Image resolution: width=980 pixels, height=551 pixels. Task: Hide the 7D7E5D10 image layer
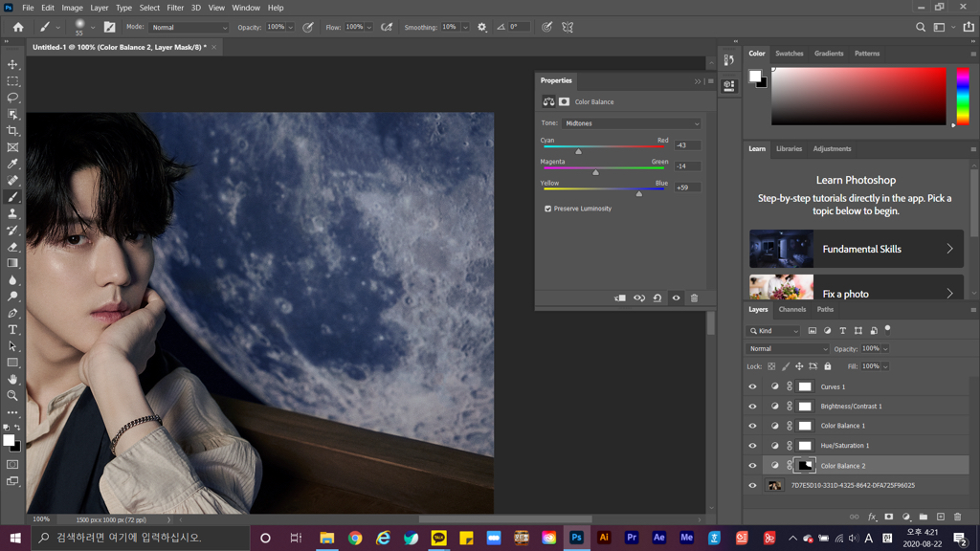(752, 485)
